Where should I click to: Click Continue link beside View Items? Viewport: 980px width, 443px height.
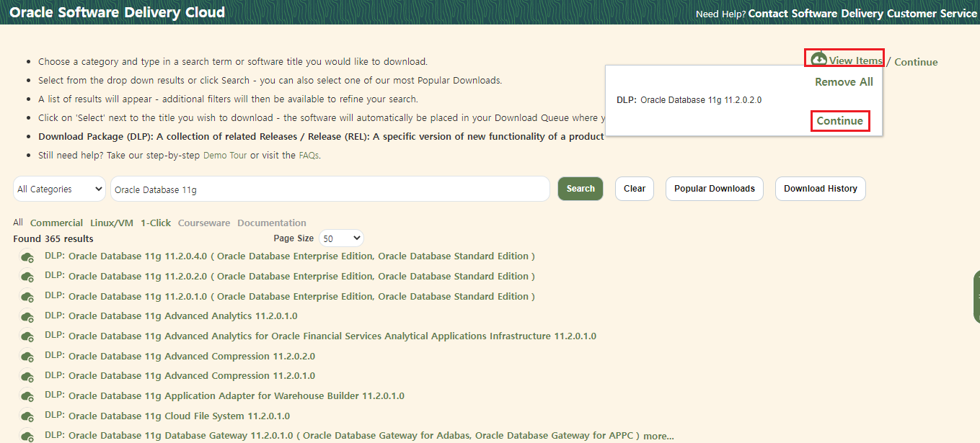click(916, 62)
